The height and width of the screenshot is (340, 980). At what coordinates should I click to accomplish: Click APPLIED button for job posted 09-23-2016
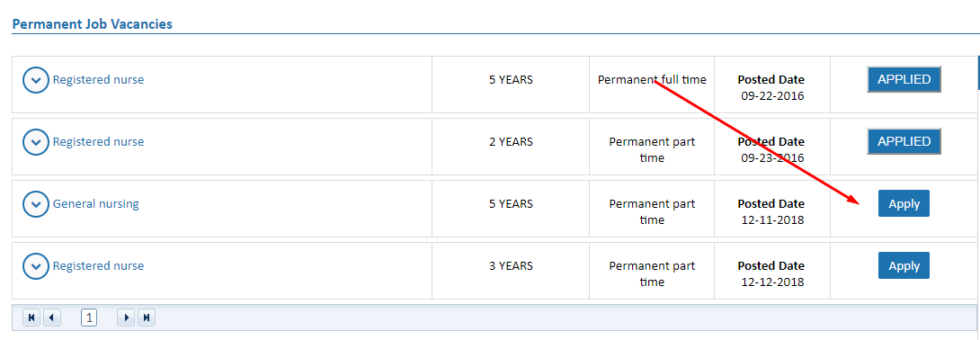(904, 142)
